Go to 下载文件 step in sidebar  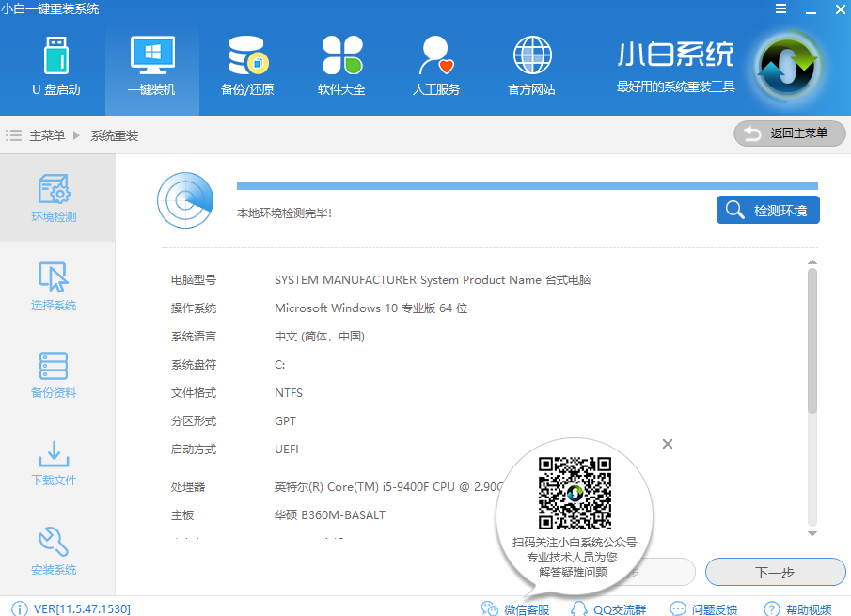[x=54, y=462]
